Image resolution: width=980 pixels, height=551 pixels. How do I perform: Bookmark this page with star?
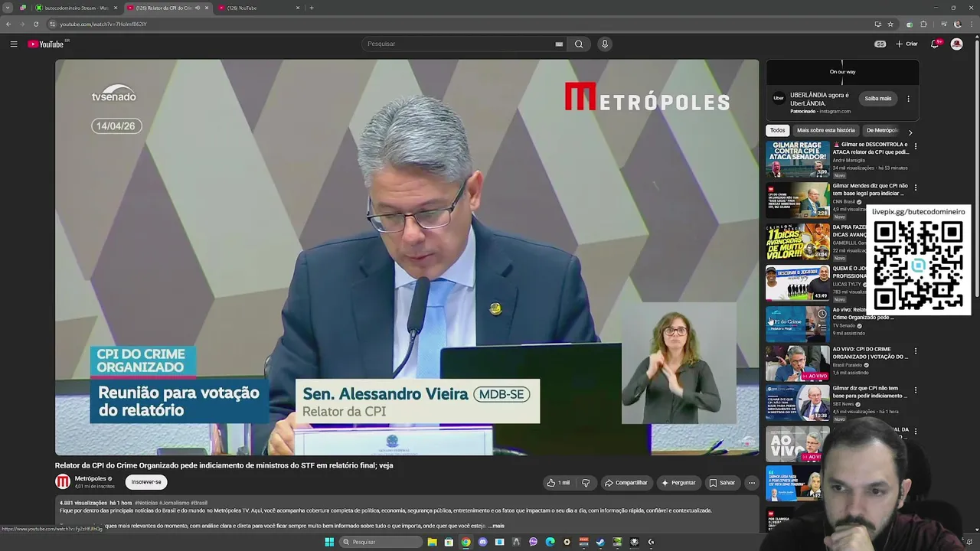pyautogui.click(x=890, y=24)
